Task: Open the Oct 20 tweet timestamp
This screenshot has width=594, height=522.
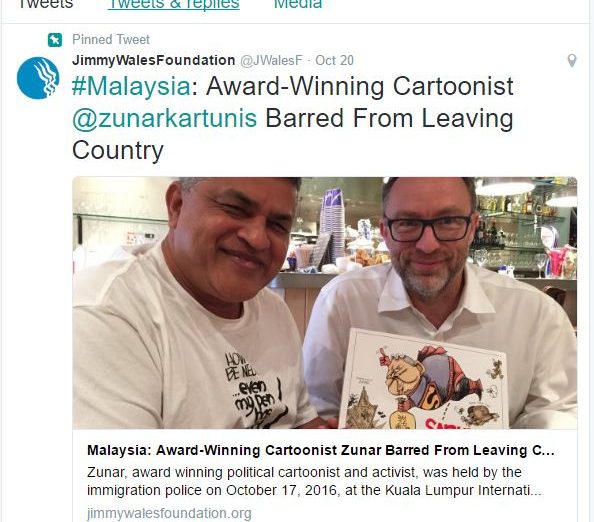Action: pos(335,61)
